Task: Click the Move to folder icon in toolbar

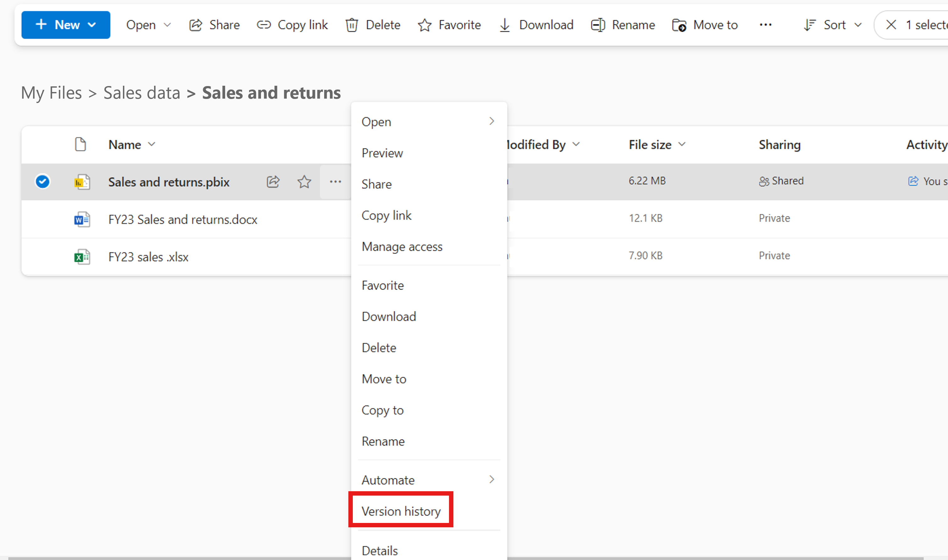Action: click(x=679, y=25)
